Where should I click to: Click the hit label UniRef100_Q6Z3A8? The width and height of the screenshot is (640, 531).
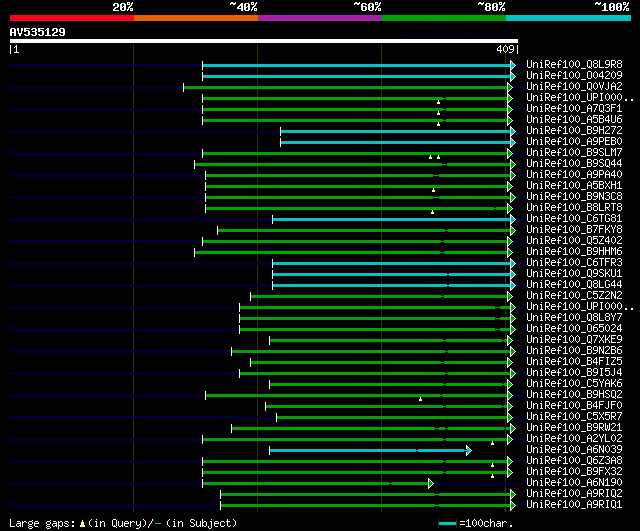pyautogui.click(x=574, y=461)
